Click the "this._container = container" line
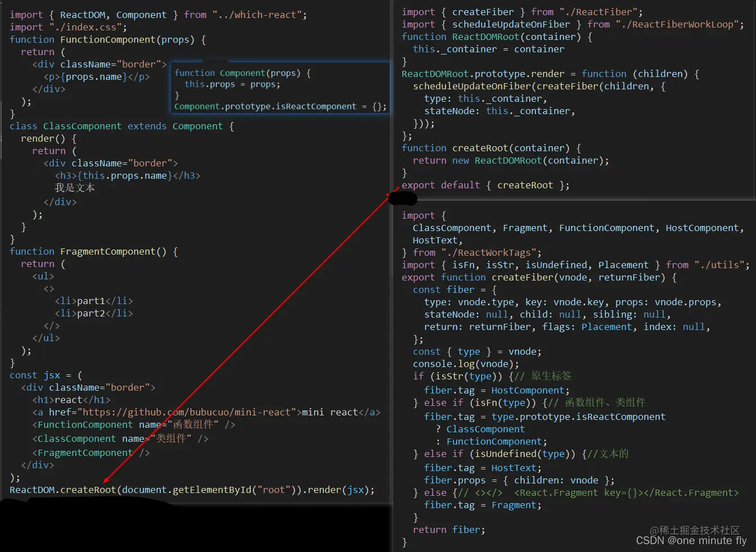The height and width of the screenshot is (552, 756). [x=489, y=49]
